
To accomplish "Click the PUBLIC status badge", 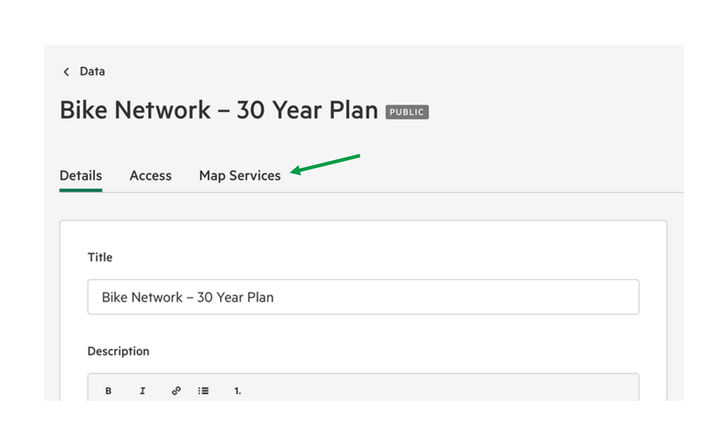I will pos(407,112).
